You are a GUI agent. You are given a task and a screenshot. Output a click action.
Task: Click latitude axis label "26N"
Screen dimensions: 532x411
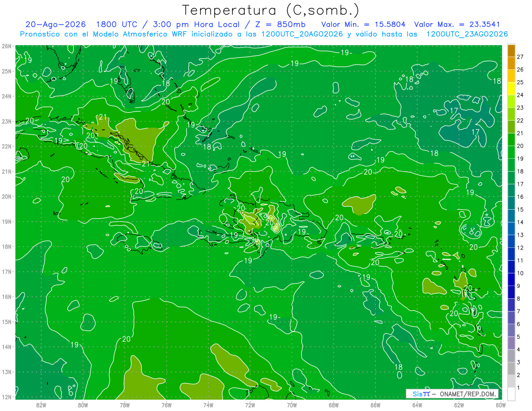pos(7,46)
